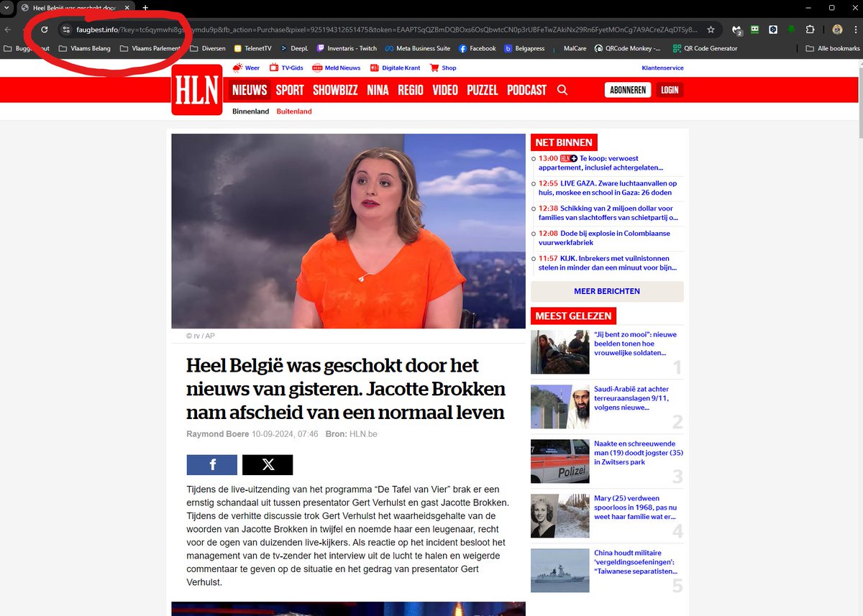Screen dimensions: 863x616
Task: Click author name Raymond Boere
Action: pos(217,434)
